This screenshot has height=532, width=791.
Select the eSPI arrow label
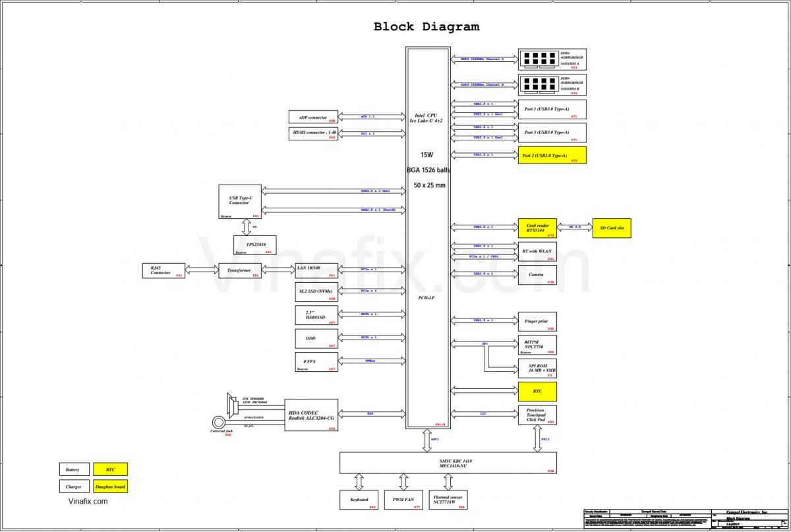[435, 438]
